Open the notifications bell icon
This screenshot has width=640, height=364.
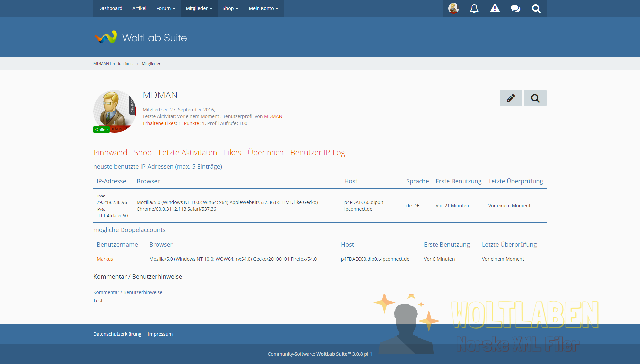[474, 8]
